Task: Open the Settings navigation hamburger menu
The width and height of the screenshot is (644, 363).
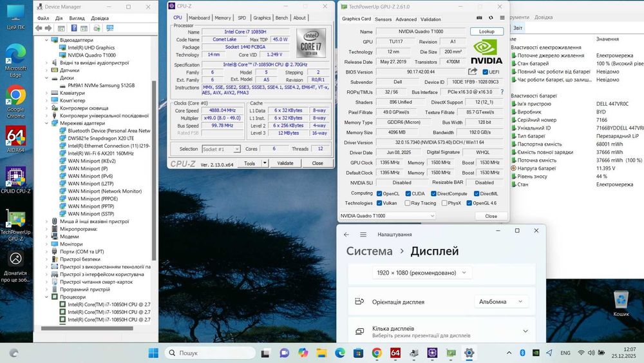Action: (x=363, y=234)
